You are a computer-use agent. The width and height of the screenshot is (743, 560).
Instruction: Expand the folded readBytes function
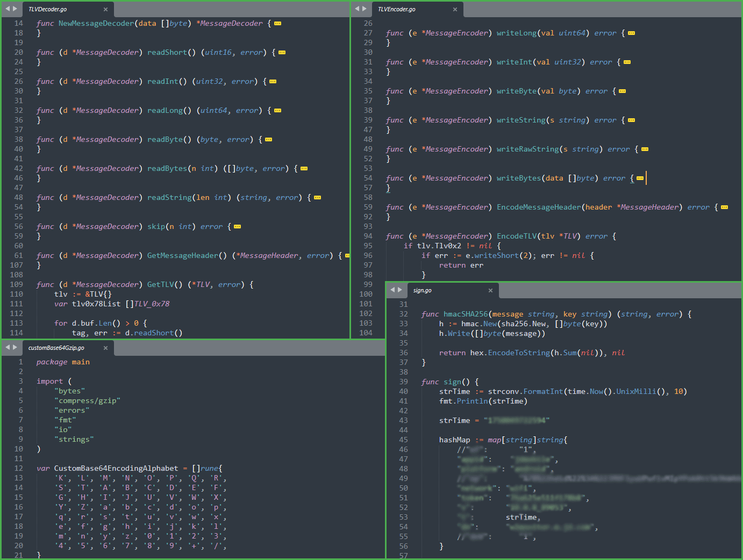click(x=304, y=169)
